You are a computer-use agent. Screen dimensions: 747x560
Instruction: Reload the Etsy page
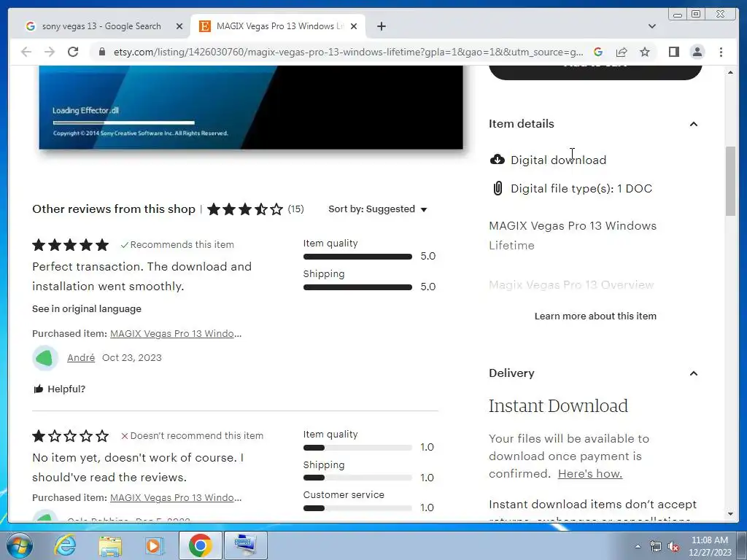click(73, 52)
